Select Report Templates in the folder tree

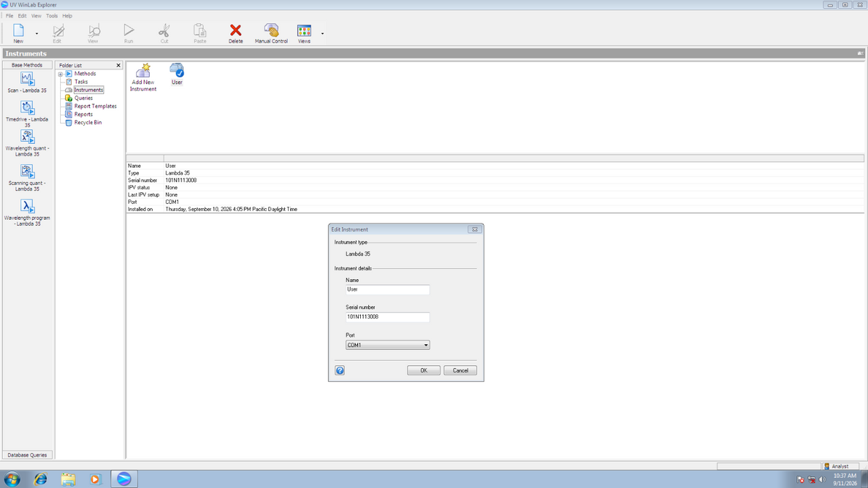[95, 106]
